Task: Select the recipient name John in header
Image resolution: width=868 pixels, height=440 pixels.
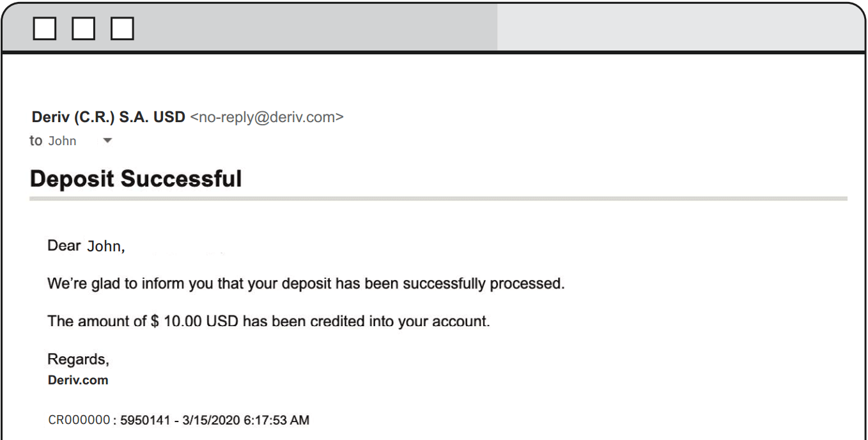Action: (x=62, y=141)
